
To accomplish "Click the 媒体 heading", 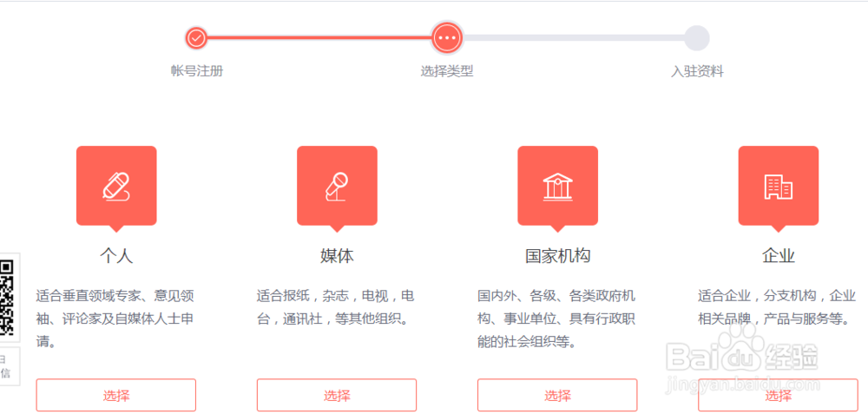I will (337, 256).
